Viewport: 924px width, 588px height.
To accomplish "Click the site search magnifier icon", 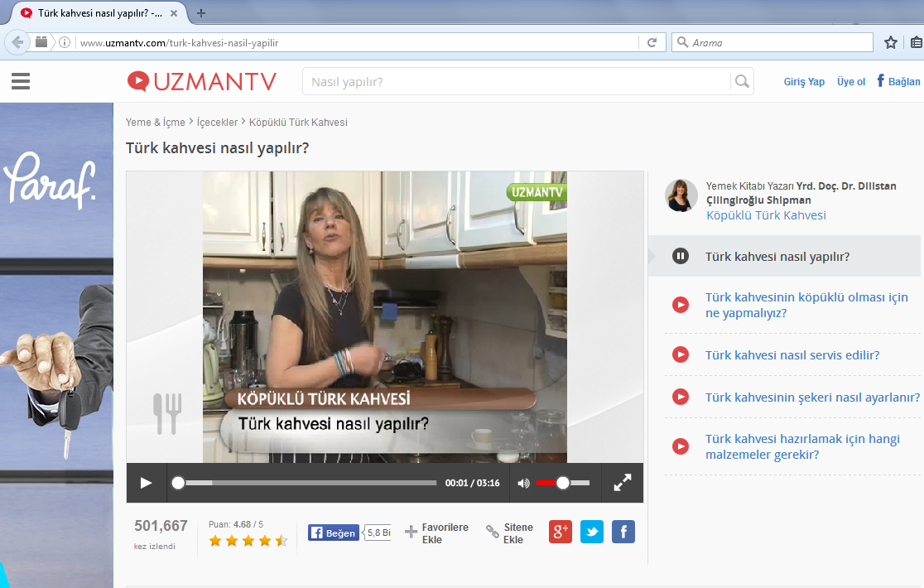I will point(742,81).
